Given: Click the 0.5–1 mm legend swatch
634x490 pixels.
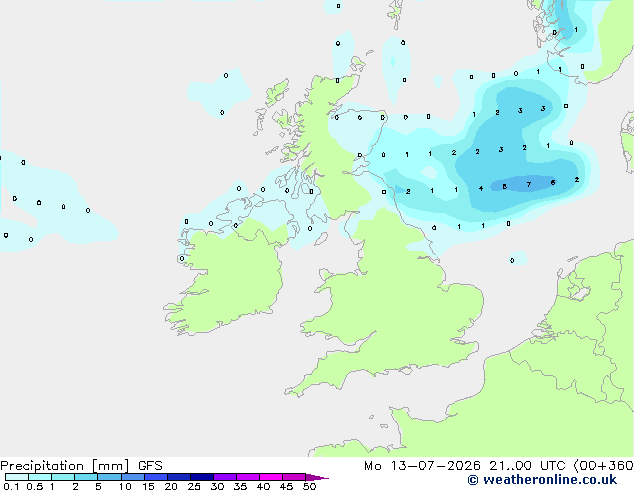Looking at the screenshot, I should coord(40,477).
